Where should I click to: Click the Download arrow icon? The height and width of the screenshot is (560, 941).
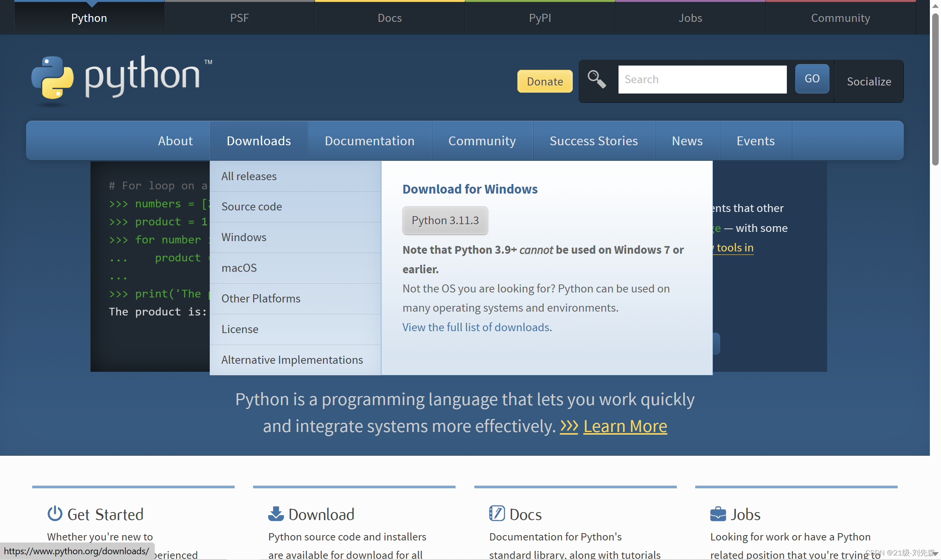point(276,514)
